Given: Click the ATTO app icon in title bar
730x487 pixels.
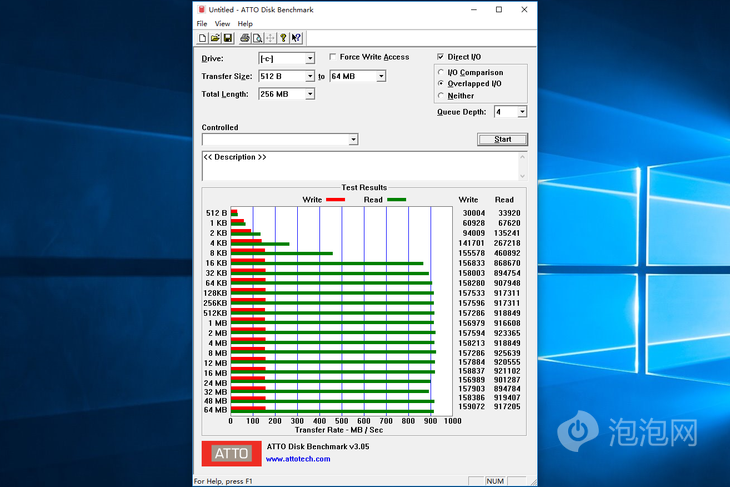Looking at the screenshot, I should [x=202, y=9].
